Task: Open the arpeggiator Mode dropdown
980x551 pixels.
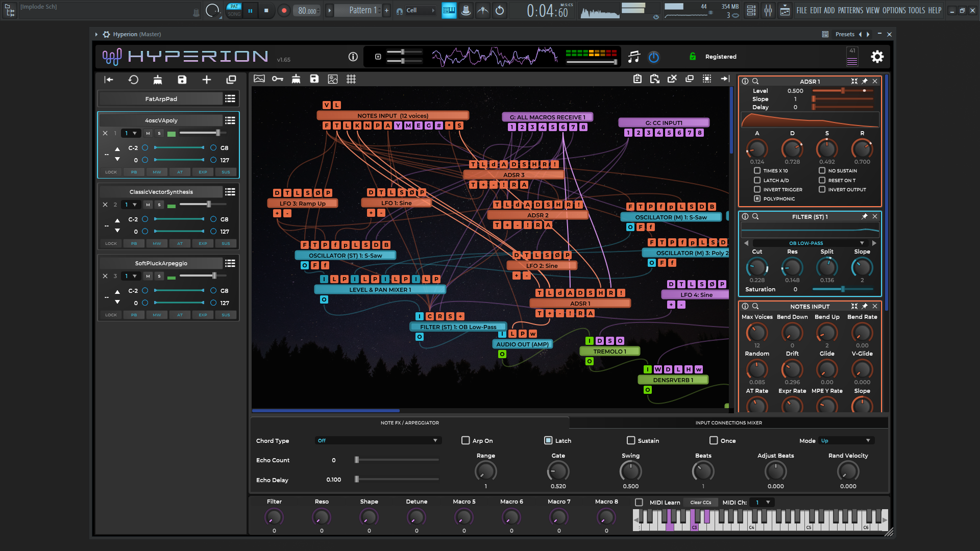Action: click(x=846, y=440)
